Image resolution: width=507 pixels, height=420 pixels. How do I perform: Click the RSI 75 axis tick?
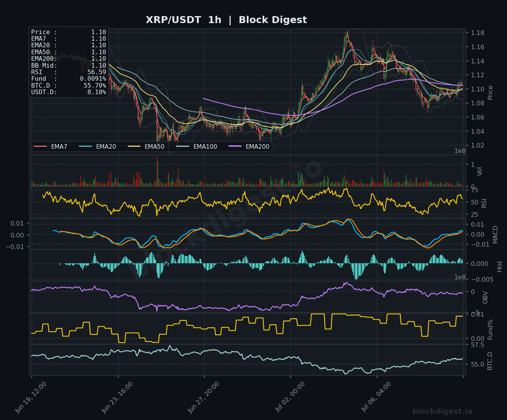pyautogui.click(x=474, y=190)
